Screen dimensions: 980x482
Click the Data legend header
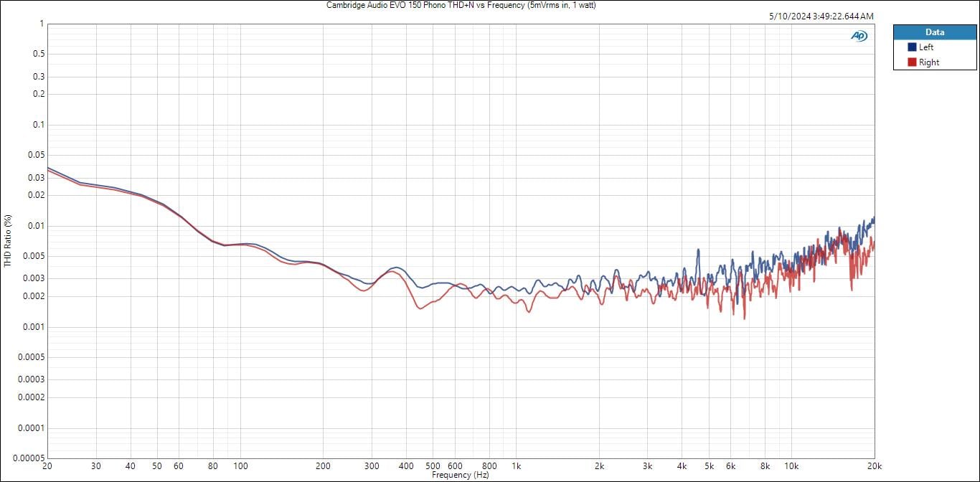coord(934,32)
